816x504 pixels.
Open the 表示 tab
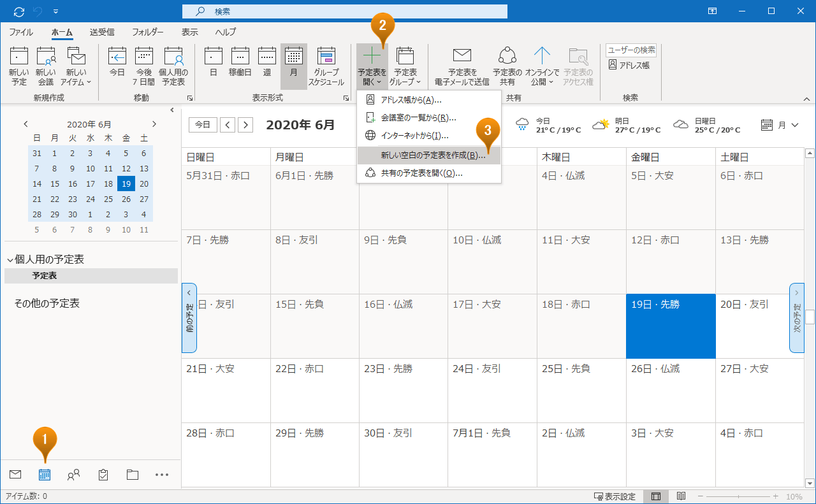point(190,32)
